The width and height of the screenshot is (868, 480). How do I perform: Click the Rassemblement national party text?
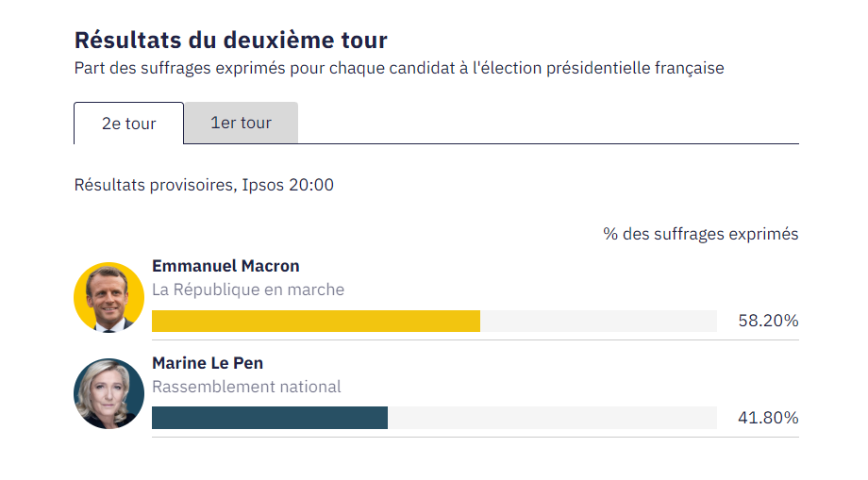(x=246, y=387)
